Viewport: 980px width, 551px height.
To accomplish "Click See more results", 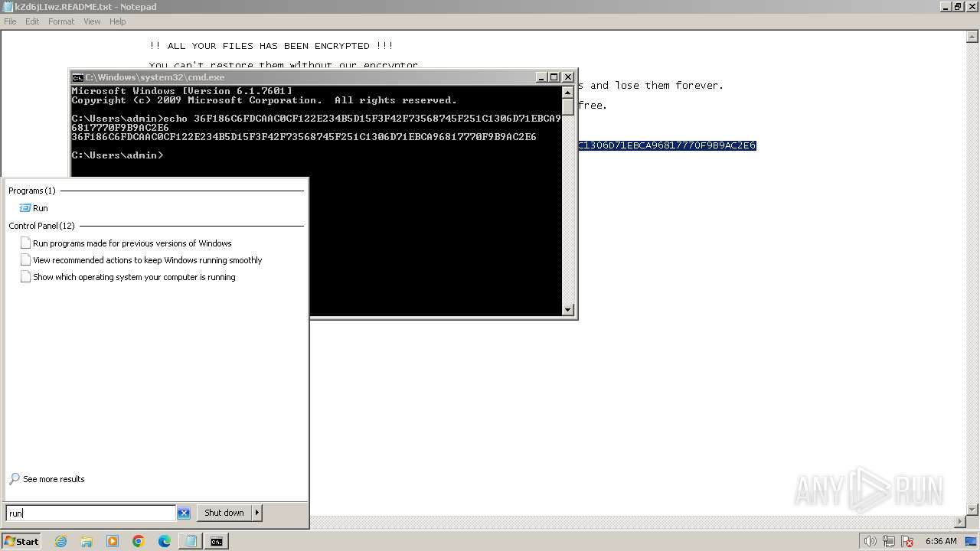I will coord(47,479).
